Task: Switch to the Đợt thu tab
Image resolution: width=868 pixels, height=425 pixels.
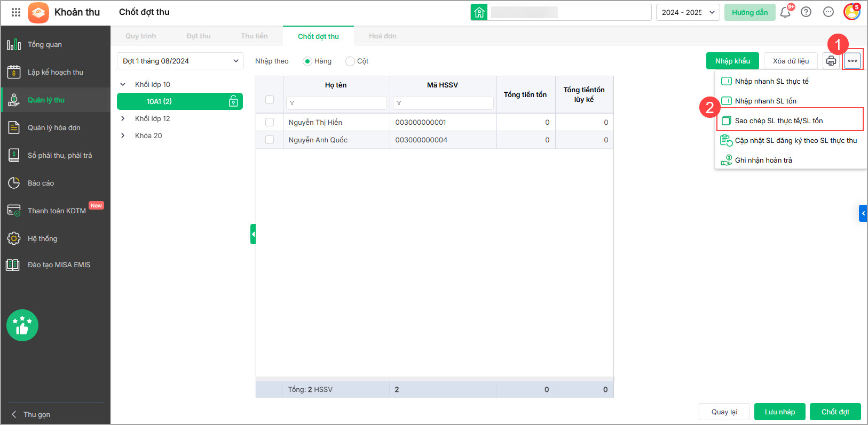Action: coord(199,36)
